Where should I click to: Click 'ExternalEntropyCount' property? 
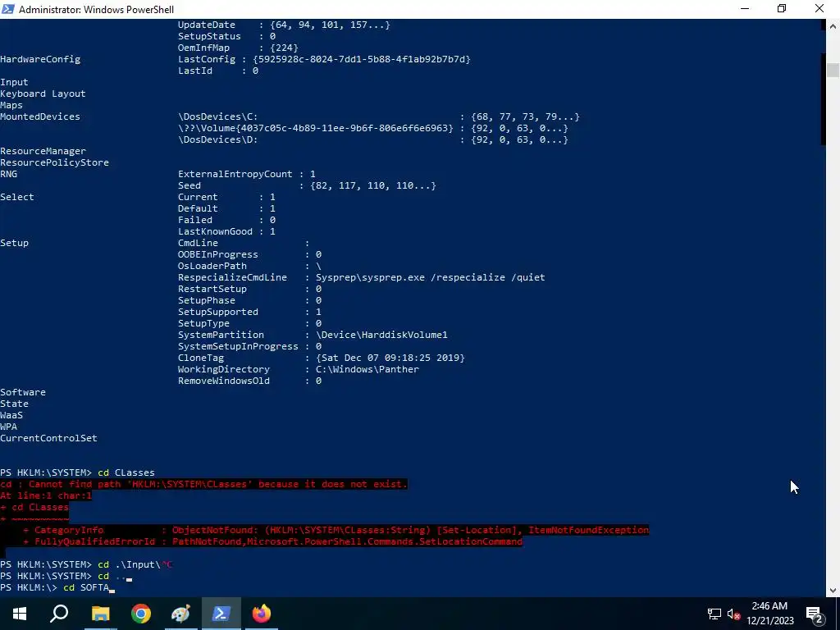point(235,174)
